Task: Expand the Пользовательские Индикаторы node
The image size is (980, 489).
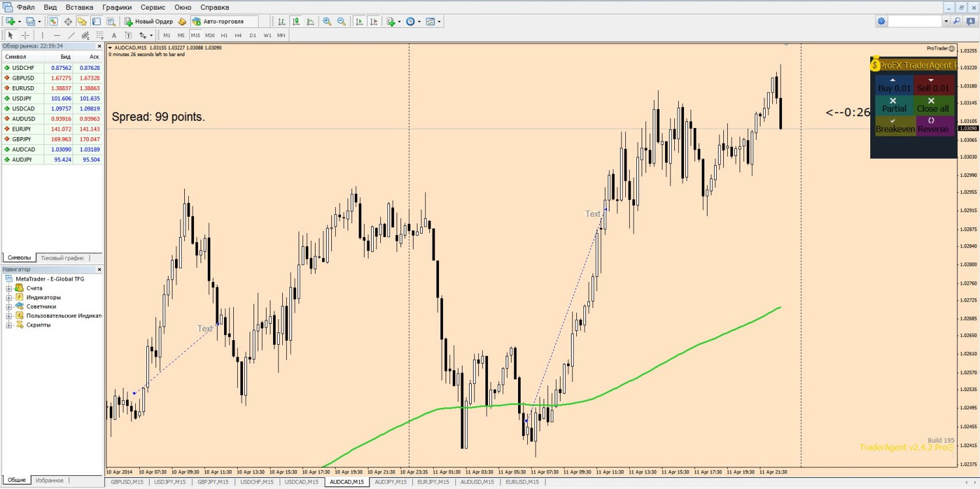Action: click(x=9, y=315)
